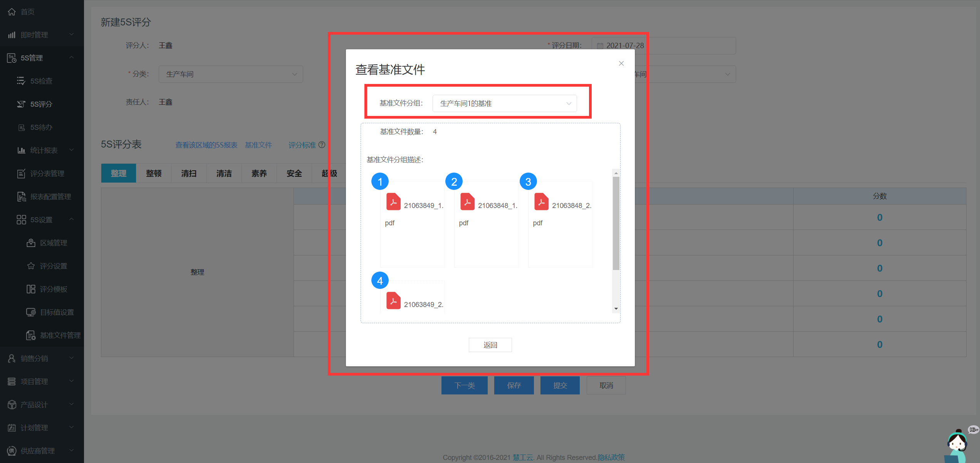Click the PDF icon for 21063849_1.pdf
Screen dimensions: 980x463
393,202
